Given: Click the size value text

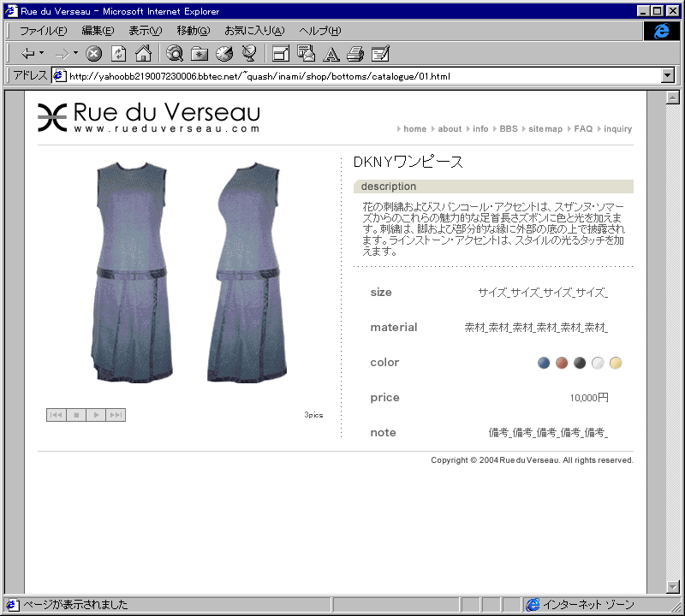Looking at the screenshot, I should [x=543, y=293].
